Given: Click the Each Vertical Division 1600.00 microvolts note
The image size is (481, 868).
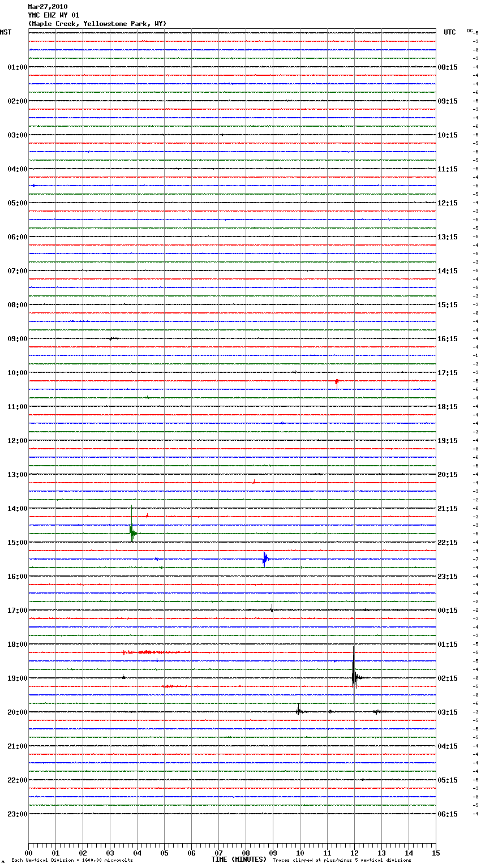Looking at the screenshot, I should 72,861.
